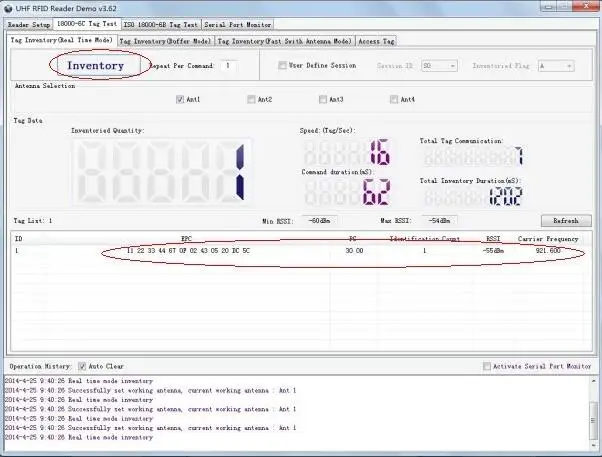
Task: Click the history scrollbar up arrow
Action: pos(594,381)
